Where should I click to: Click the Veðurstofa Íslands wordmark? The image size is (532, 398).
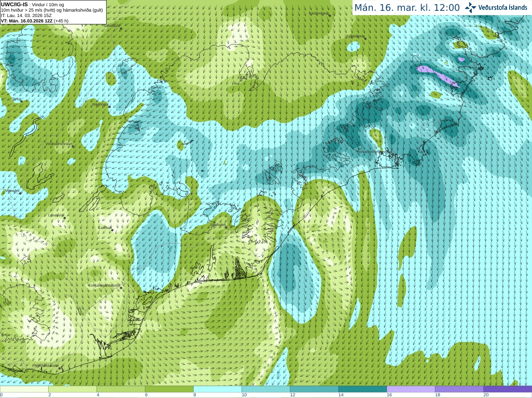click(502, 7)
